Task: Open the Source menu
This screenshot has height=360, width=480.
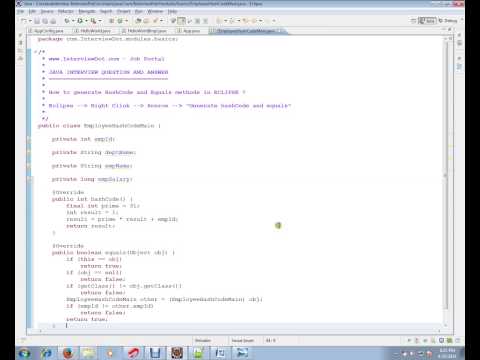Action: click(x=47, y=11)
